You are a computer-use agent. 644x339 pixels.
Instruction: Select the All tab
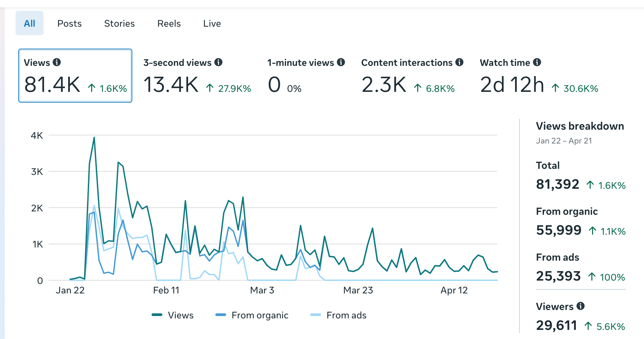[29, 23]
